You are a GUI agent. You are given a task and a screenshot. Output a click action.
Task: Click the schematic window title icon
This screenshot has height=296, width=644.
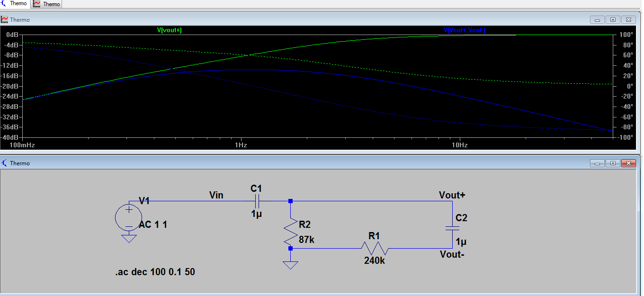(x=5, y=163)
